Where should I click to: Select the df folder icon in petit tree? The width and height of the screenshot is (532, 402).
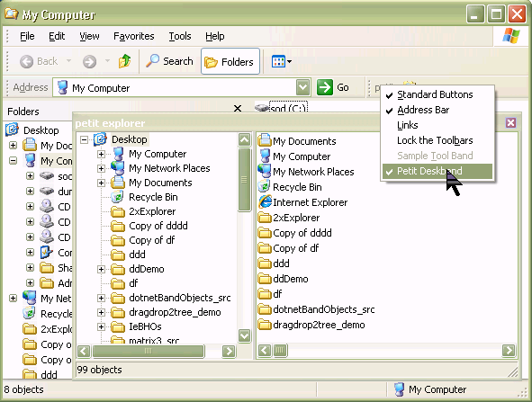point(118,283)
